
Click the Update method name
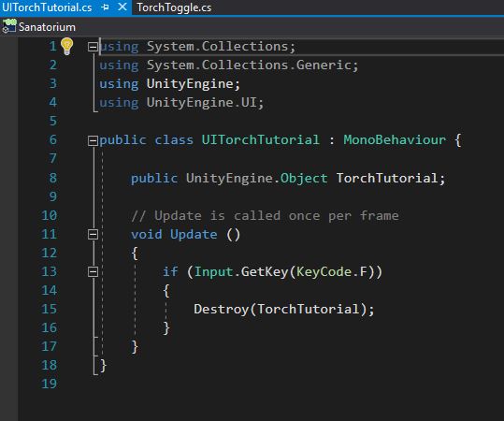click(194, 235)
